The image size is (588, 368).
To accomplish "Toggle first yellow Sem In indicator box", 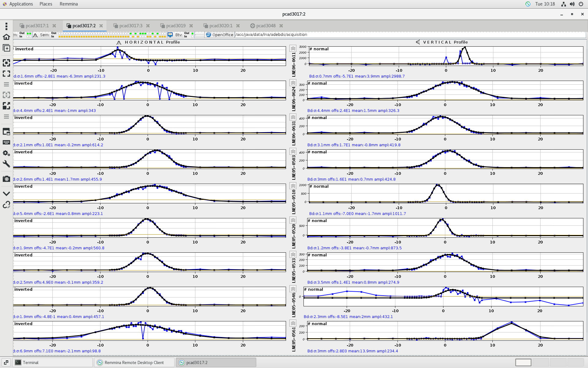I will (x=59, y=36).
